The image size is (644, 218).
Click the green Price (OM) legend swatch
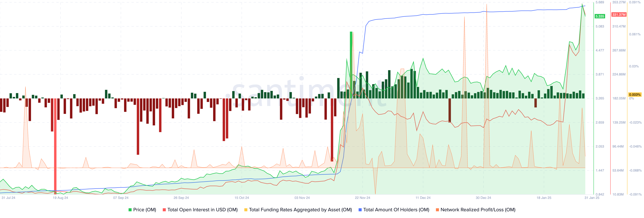[x=130, y=210]
